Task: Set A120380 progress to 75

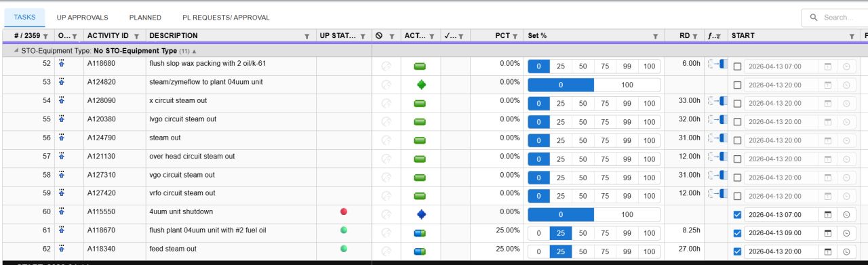Action: coord(605,122)
